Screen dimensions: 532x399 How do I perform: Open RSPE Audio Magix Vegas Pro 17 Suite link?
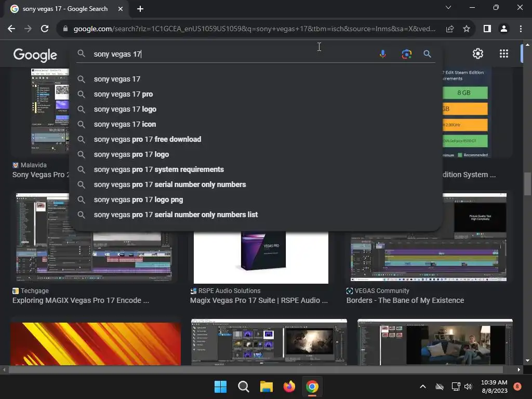click(259, 301)
